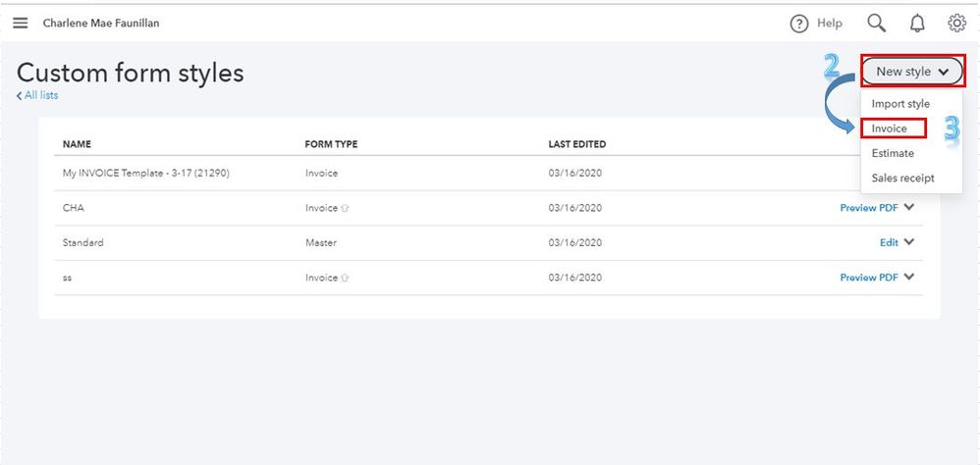Select the My INVOICE Template row name
Image resolution: width=980 pixels, height=465 pixels.
coord(145,173)
